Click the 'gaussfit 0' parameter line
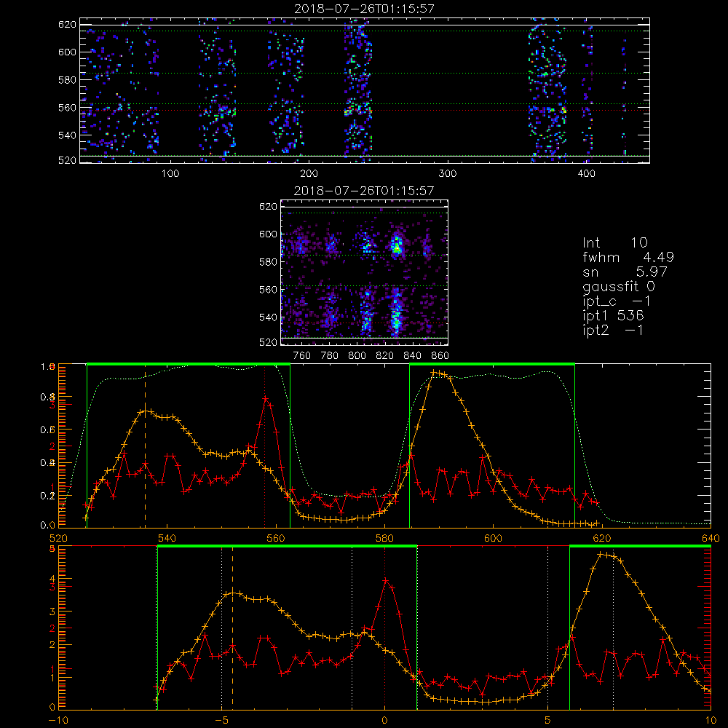This screenshot has height=728, width=728. pyautogui.click(x=619, y=286)
